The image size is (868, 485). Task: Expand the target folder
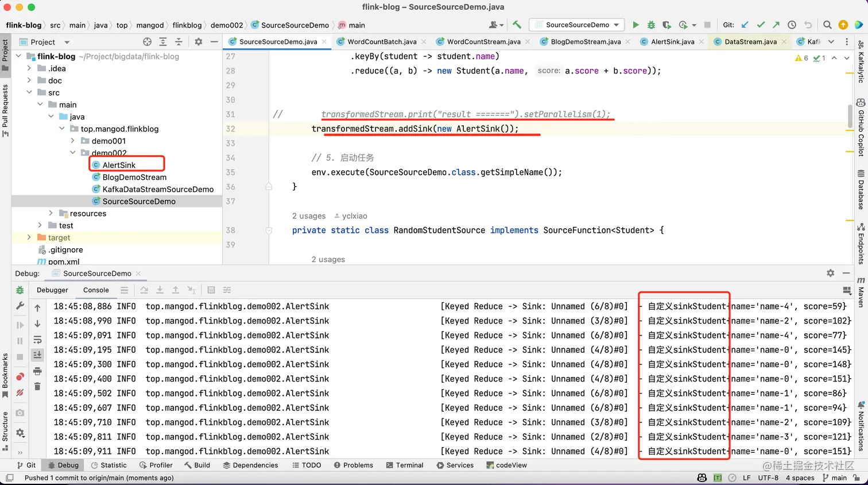[29, 237]
